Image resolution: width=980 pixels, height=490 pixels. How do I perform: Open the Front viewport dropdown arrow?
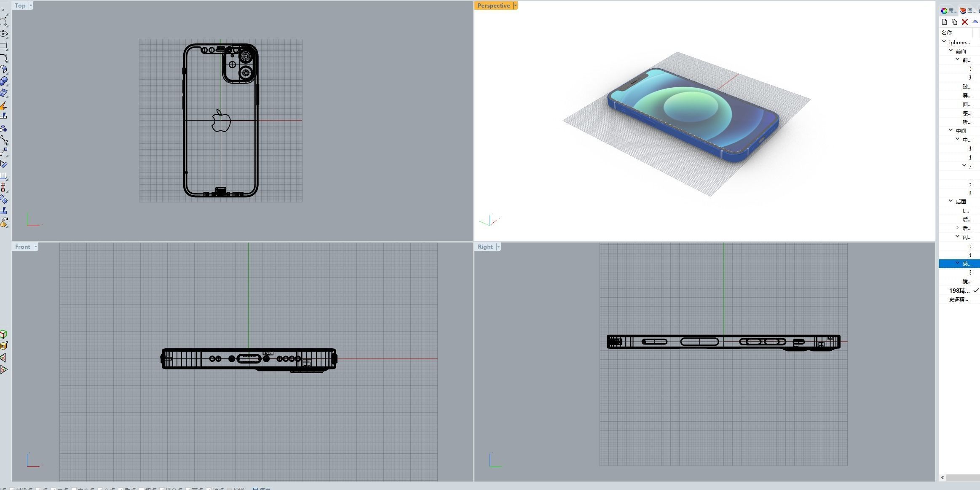[36, 247]
